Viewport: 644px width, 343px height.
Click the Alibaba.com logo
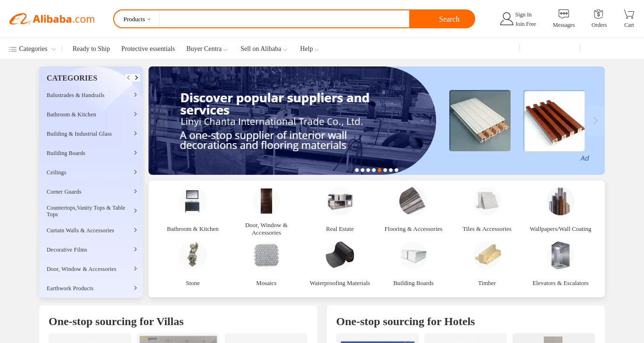click(x=52, y=19)
